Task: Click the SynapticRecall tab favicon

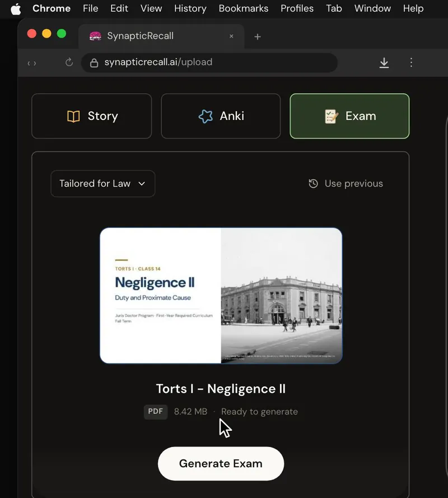Action: click(95, 36)
